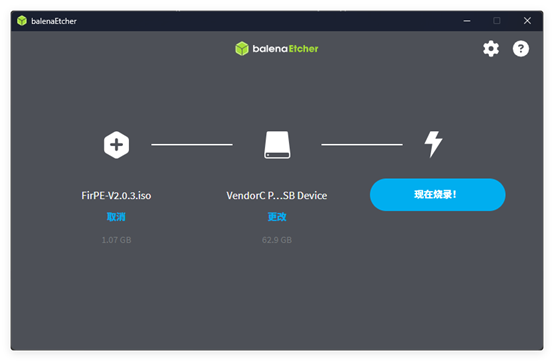
Task: Click the 1.07 GB image size text
Action: pos(116,240)
